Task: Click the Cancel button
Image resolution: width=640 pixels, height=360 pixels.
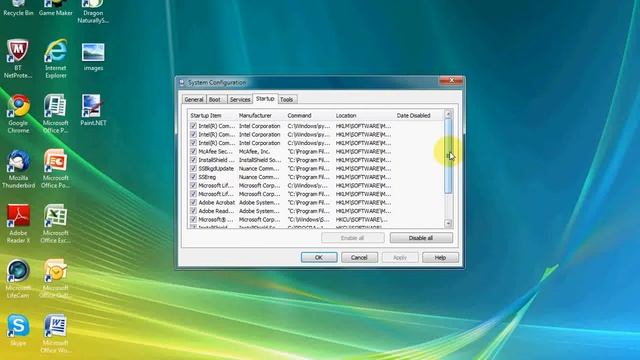Action: coord(359,258)
